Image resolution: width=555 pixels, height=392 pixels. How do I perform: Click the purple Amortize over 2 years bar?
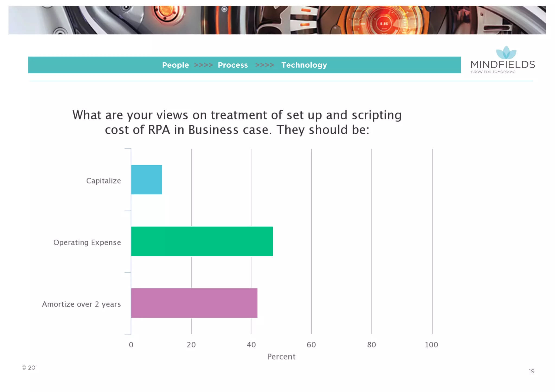[x=194, y=303]
